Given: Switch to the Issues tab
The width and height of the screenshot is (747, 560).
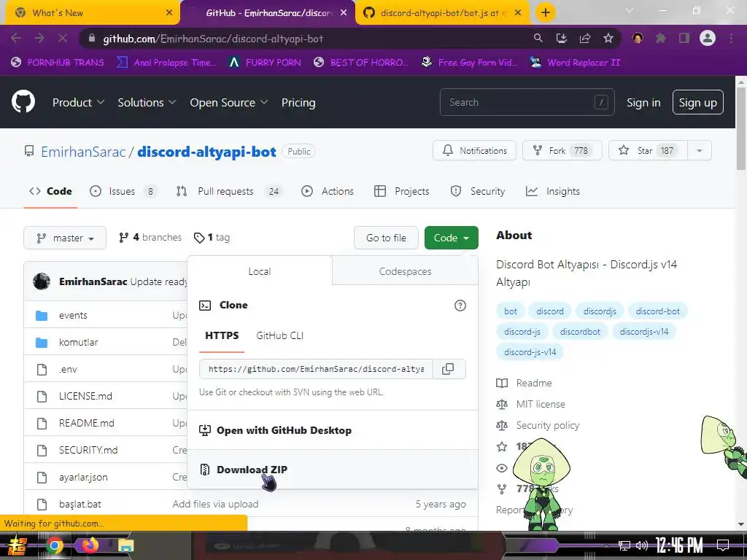Looking at the screenshot, I should [123, 191].
